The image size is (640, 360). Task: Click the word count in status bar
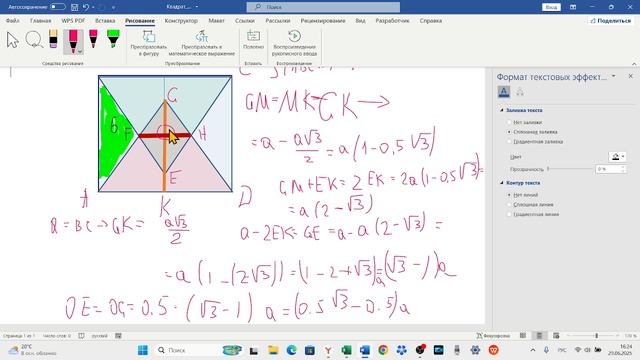click(x=57, y=336)
